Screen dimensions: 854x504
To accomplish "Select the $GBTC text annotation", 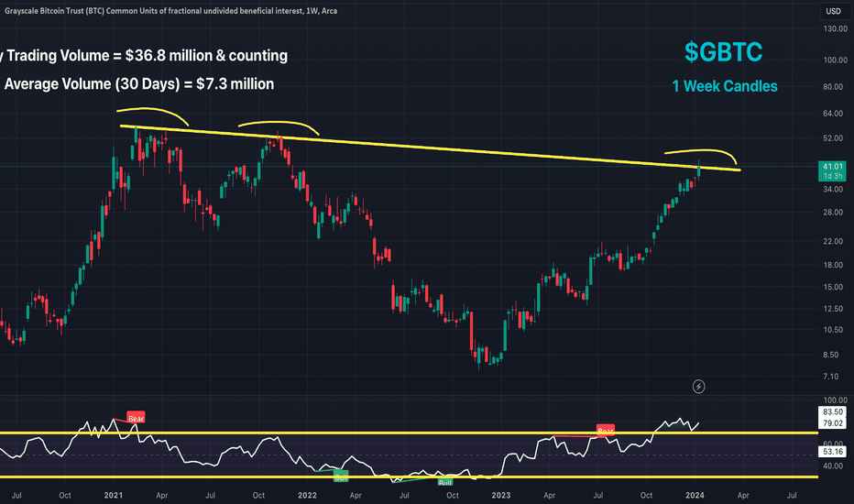I will point(723,52).
